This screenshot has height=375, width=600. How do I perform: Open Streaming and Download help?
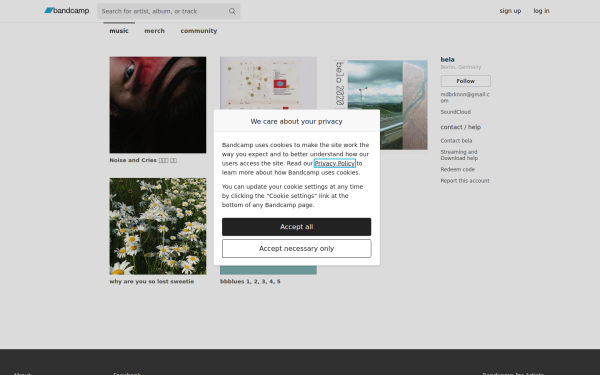click(459, 155)
